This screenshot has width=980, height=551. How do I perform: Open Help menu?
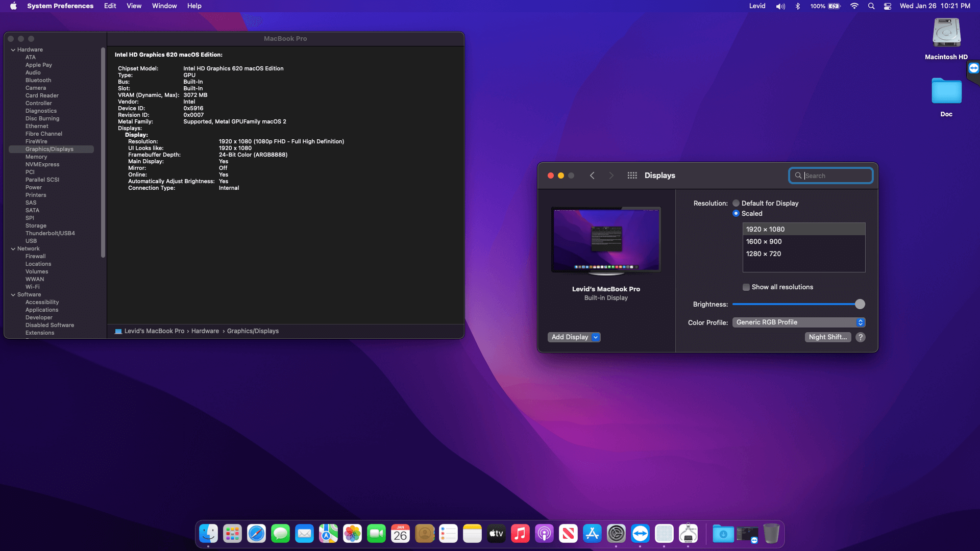(x=194, y=6)
